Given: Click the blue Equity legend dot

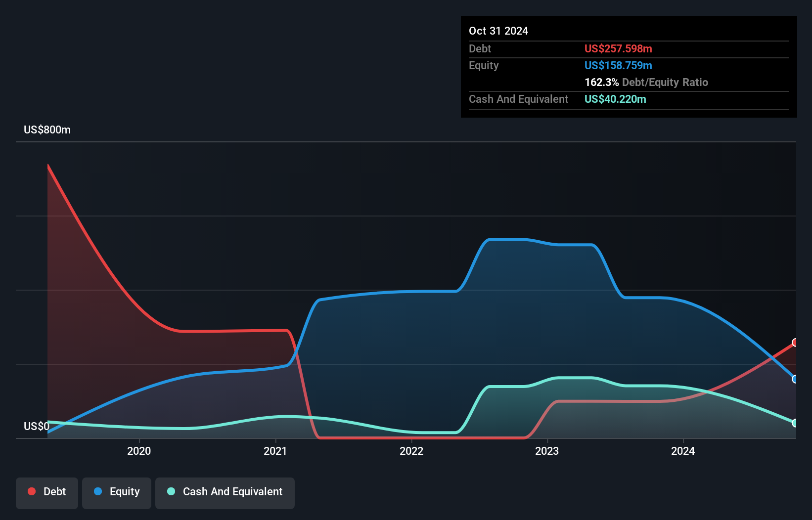Looking at the screenshot, I should 98,491.
